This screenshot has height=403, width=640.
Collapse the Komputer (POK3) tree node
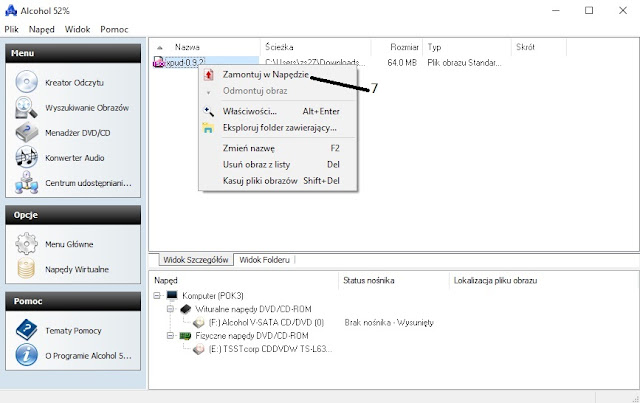click(x=157, y=295)
